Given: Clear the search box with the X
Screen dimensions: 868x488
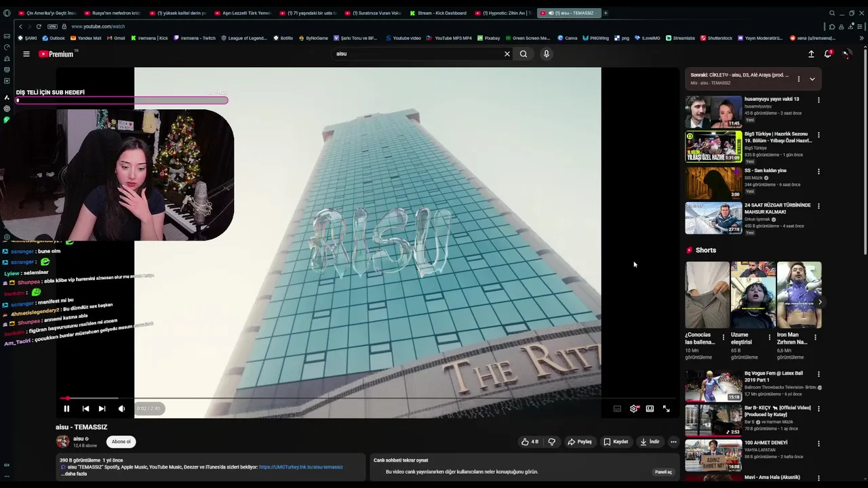Looking at the screenshot, I should coord(507,54).
